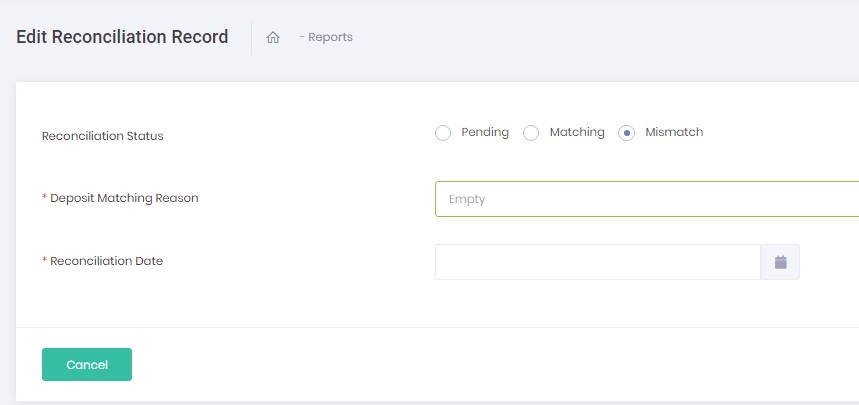Click the "Empty" placeholder text

[467, 199]
